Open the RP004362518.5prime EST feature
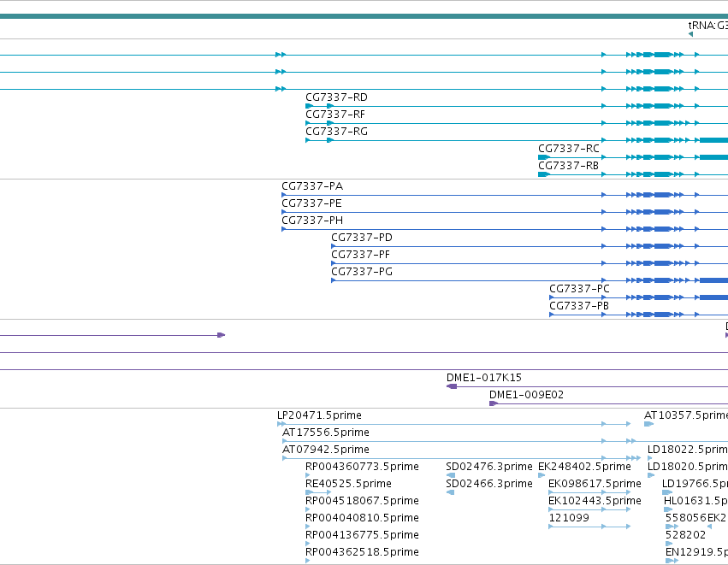The height and width of the screenshot is (565, 728). click(x=362, y=552)
